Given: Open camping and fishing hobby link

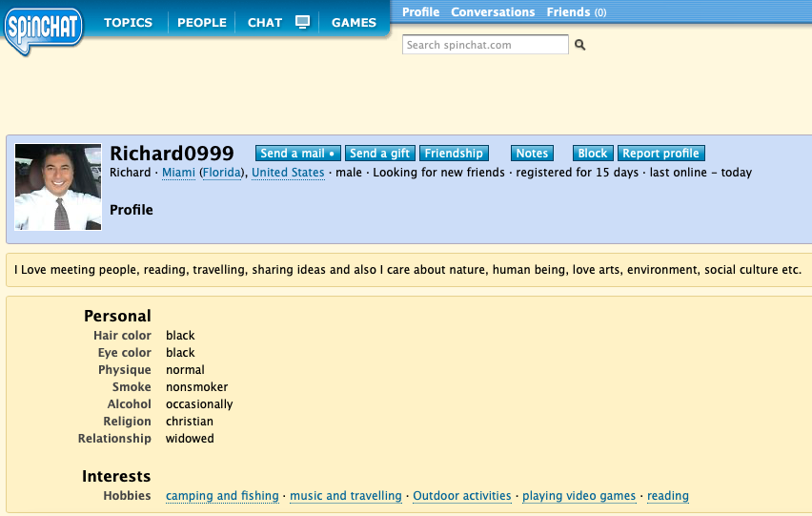Looking at the screenshot, I should (222, 496).
